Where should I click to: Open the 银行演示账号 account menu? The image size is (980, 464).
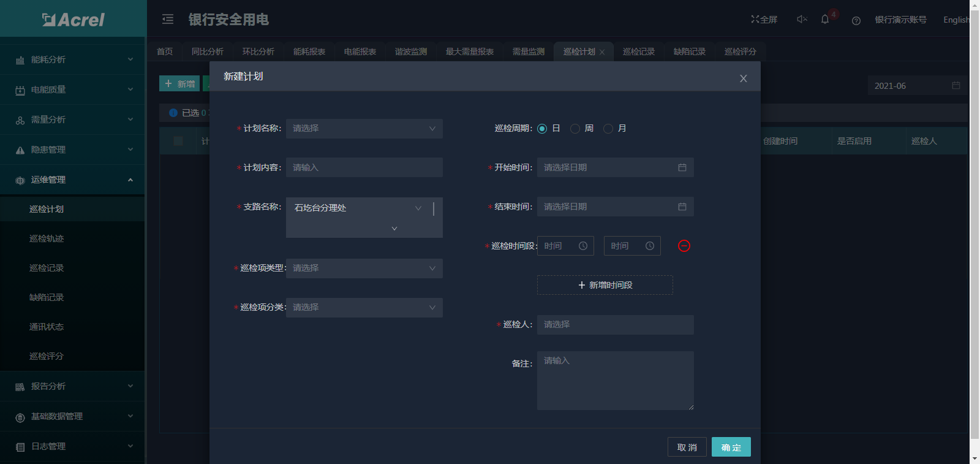pos(901,20)
